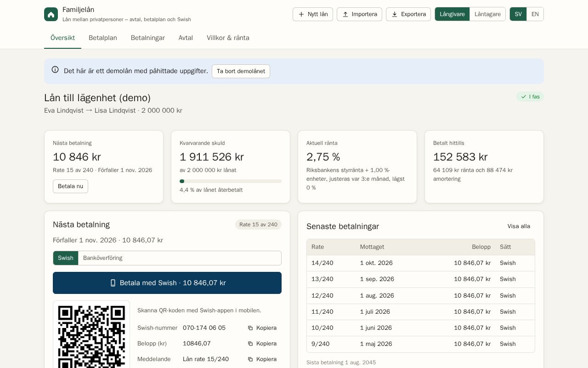Screen dimensions: 588x368
Task: Click Betala nu in next payment card
Action: (70, 186)
